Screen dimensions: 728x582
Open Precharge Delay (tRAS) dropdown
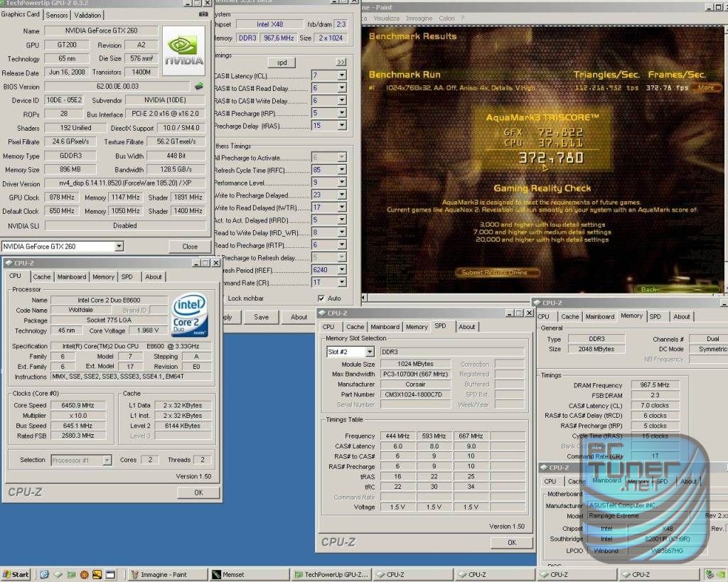point(342,125)
